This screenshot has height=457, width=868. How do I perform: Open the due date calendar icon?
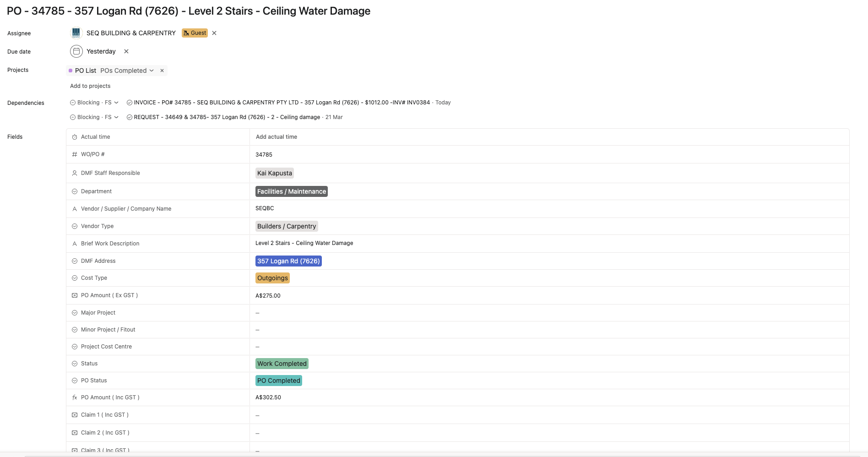click(x=76, y=51)
